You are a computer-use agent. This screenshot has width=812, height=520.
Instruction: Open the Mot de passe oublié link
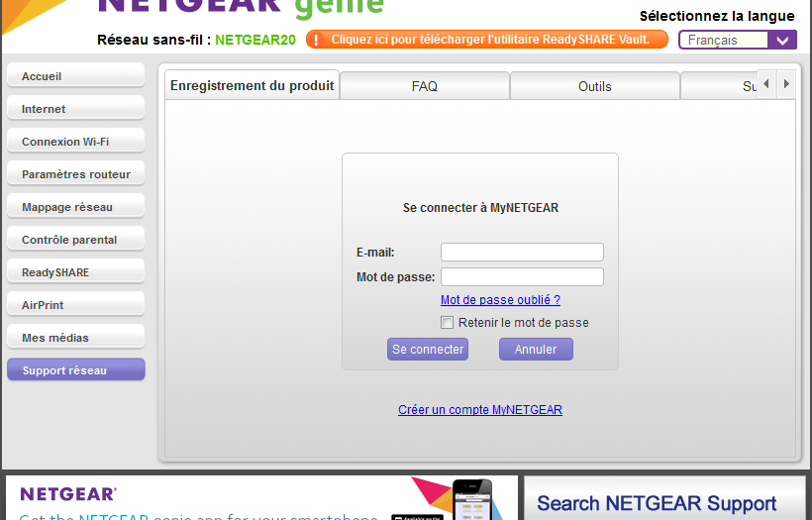tap(500, 300)
